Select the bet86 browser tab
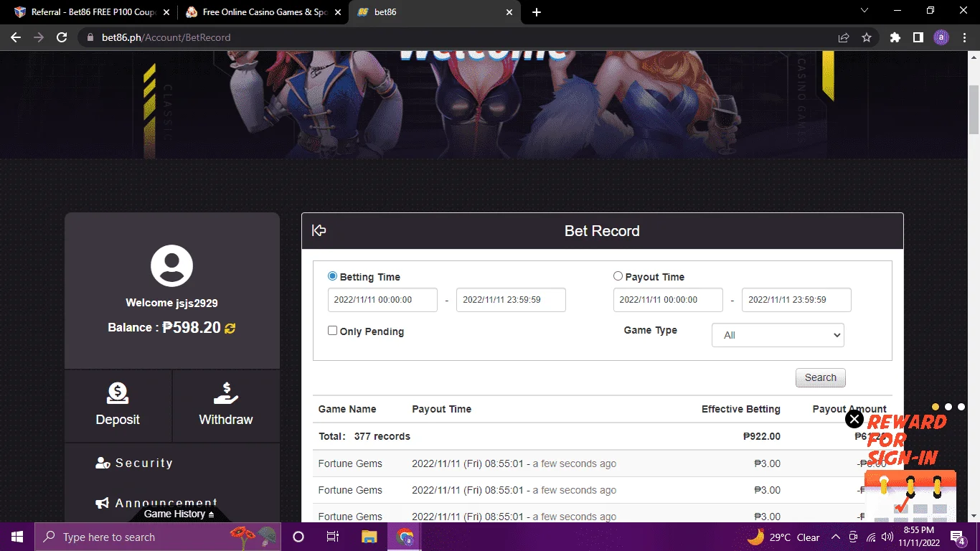The image size is (980, 551). [435, 12]
